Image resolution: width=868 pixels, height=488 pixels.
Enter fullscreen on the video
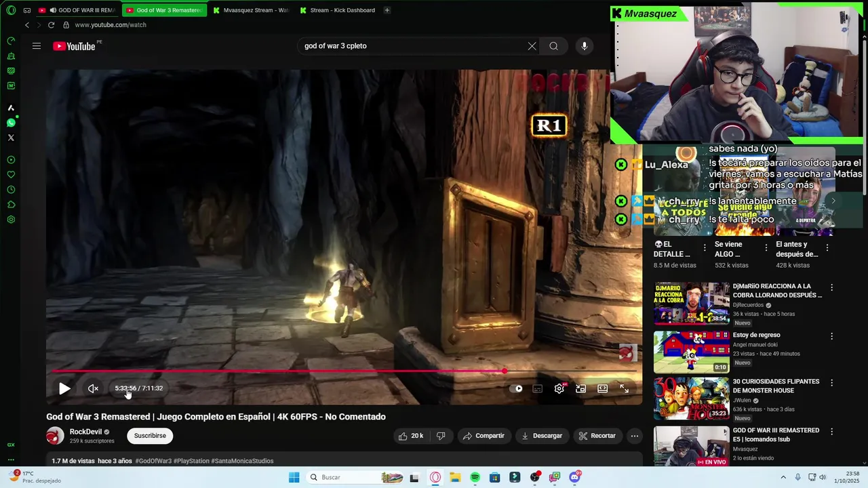pos(624,388)
